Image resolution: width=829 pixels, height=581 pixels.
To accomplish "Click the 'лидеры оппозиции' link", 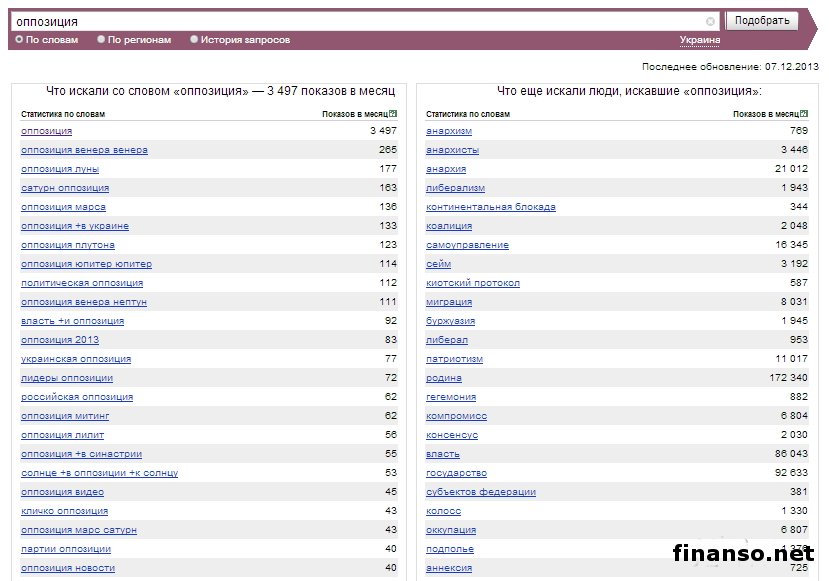I will pos(67,378).
